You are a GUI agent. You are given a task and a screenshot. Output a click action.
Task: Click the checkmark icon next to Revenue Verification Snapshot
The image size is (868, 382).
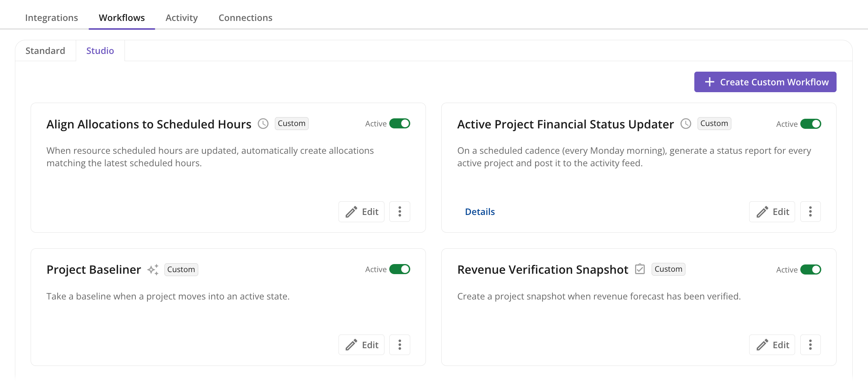point(640,269)
